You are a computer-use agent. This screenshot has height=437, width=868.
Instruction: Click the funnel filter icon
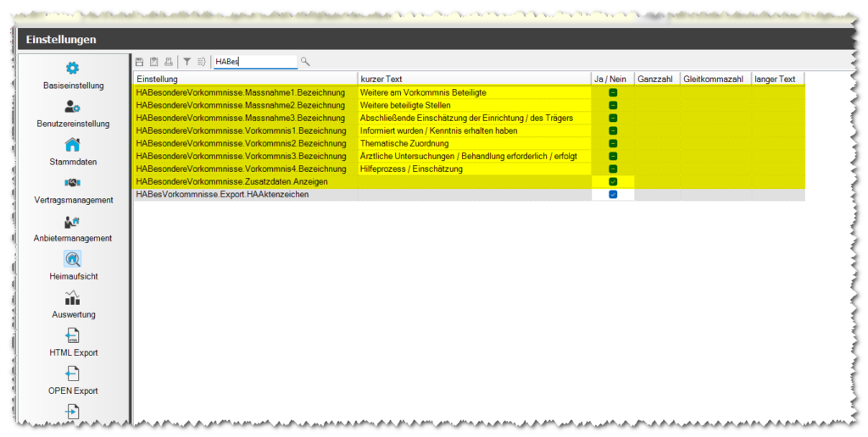(x=187, y=62)
